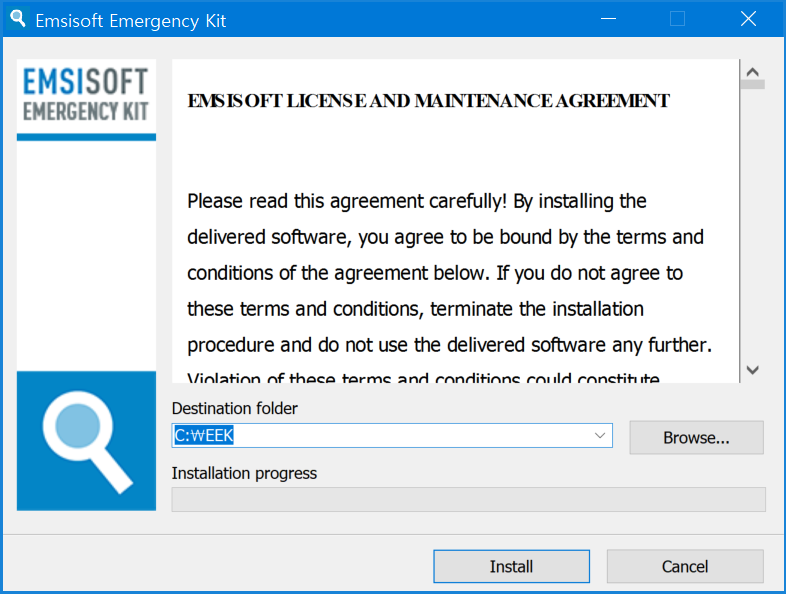
Task: Click the 'Destination folder' label
Action: pyautogui.click(x=235, y=409)
